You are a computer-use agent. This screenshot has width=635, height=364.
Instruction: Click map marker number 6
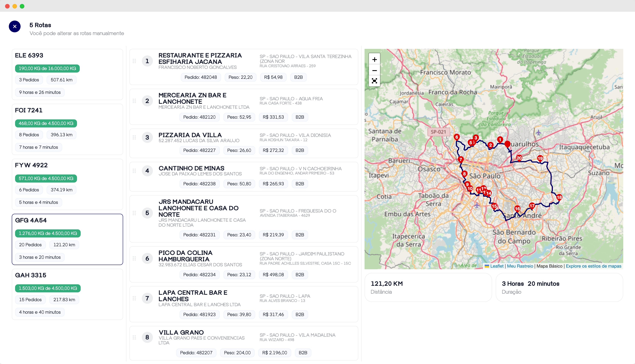[x=457, y=137]
